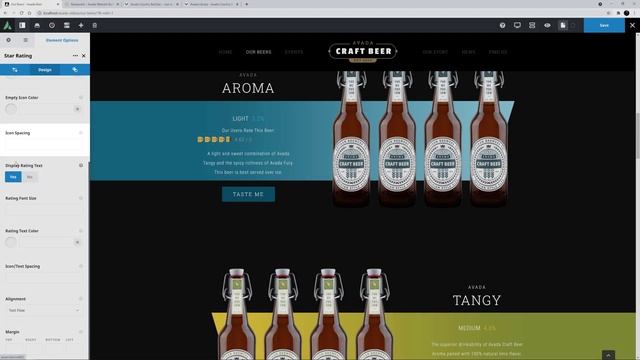Image resolution: width=640 pixels, height=360 pixels.
Task: Open the wireframe layout toggle icon
Action: click(x=532, y=25)
